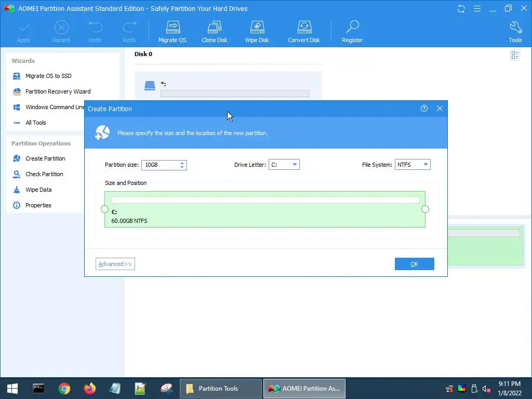Viewport: 532px width, 399px height.
Task: Click the muted volume tray icon
Action: coord(486,389)
